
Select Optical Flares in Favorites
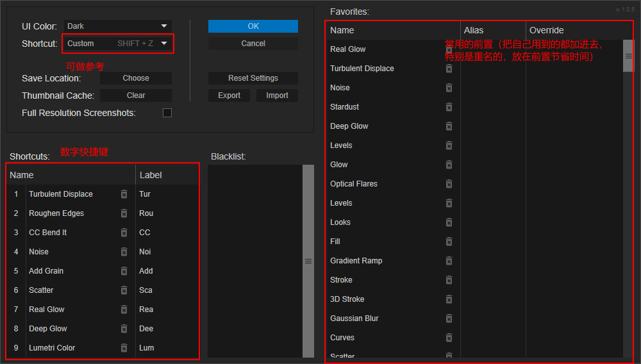354,184
